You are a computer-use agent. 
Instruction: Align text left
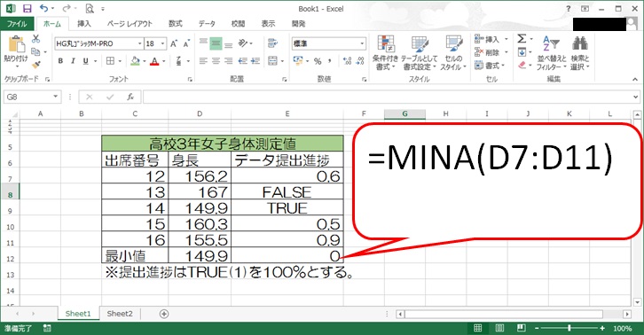203,61
